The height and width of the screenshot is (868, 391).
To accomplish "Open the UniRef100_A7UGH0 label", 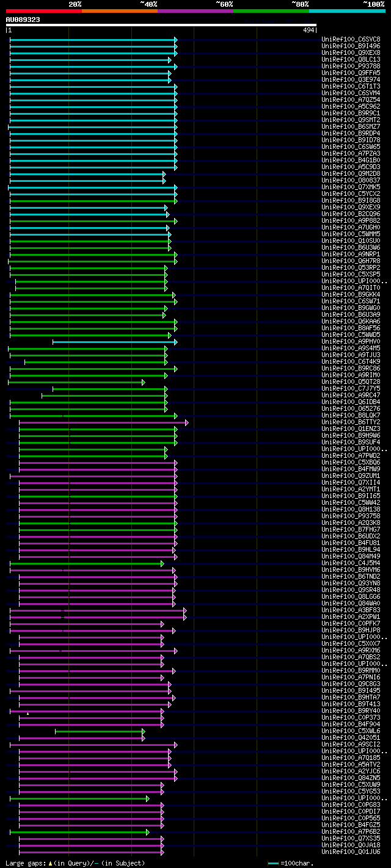I will (x=351, y=227).
